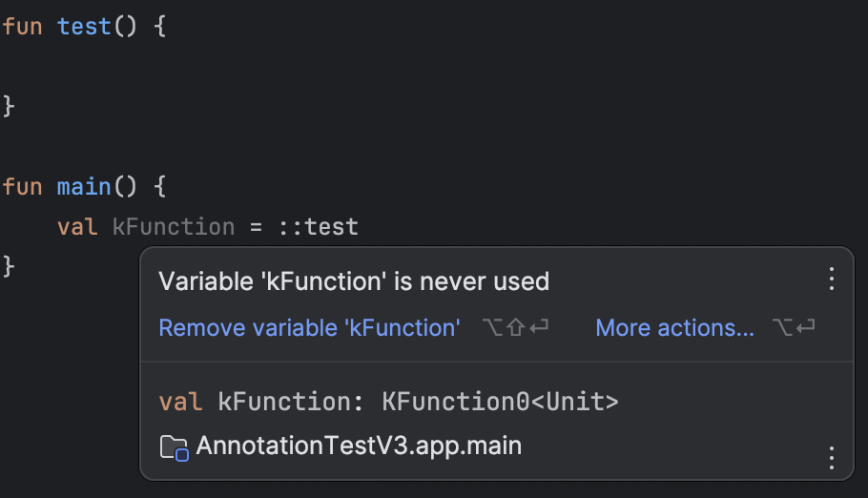Open the warning popup's top three-dot menu
This screenshot has width=868, height=498.
click(x=831, y=279)
